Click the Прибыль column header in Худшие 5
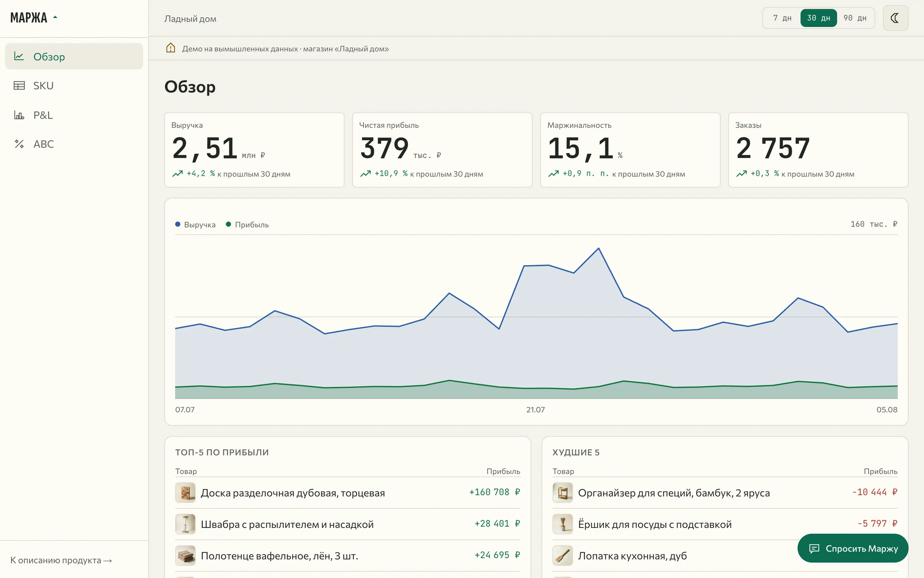 (x=880, y=471)
